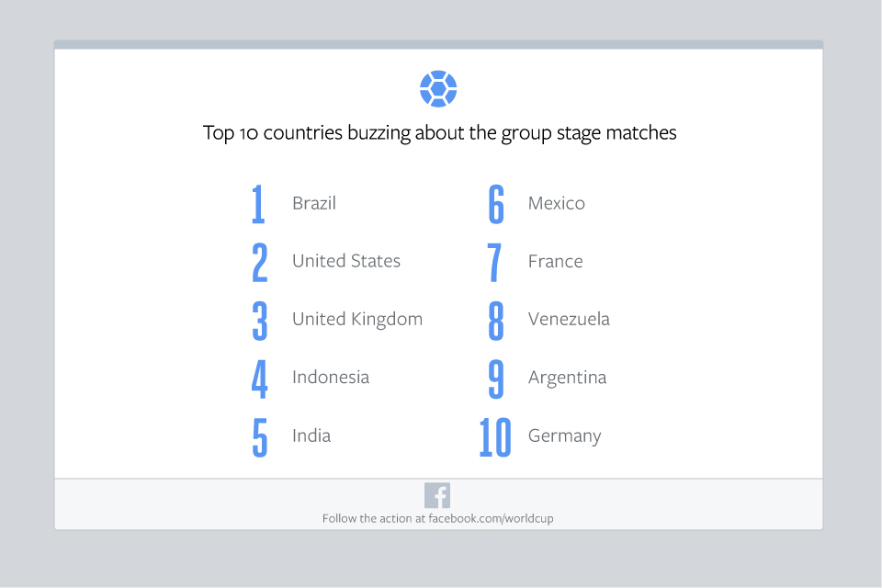Click the United Kingdom entry

(x=356, y=319)
